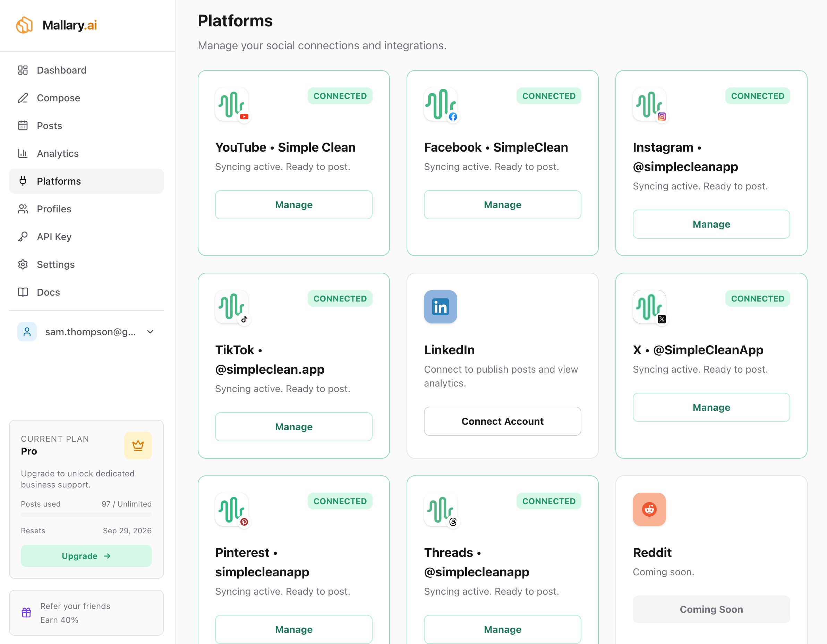Click the X account avatar

point(650,307)
